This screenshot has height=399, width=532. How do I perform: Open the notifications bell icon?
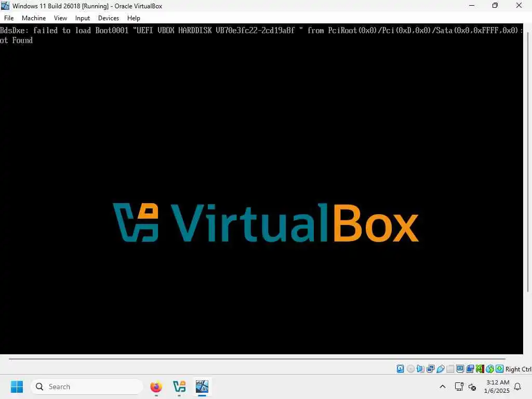click(x=517, y=387)
